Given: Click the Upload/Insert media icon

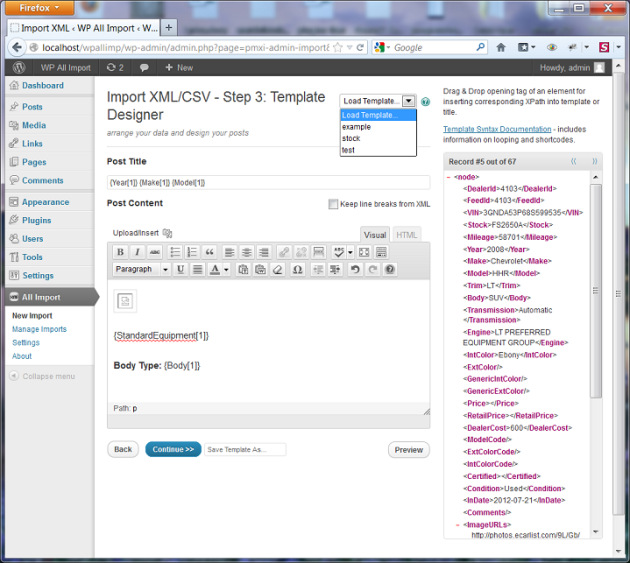Looking at the screenshot, I should 168,233.
